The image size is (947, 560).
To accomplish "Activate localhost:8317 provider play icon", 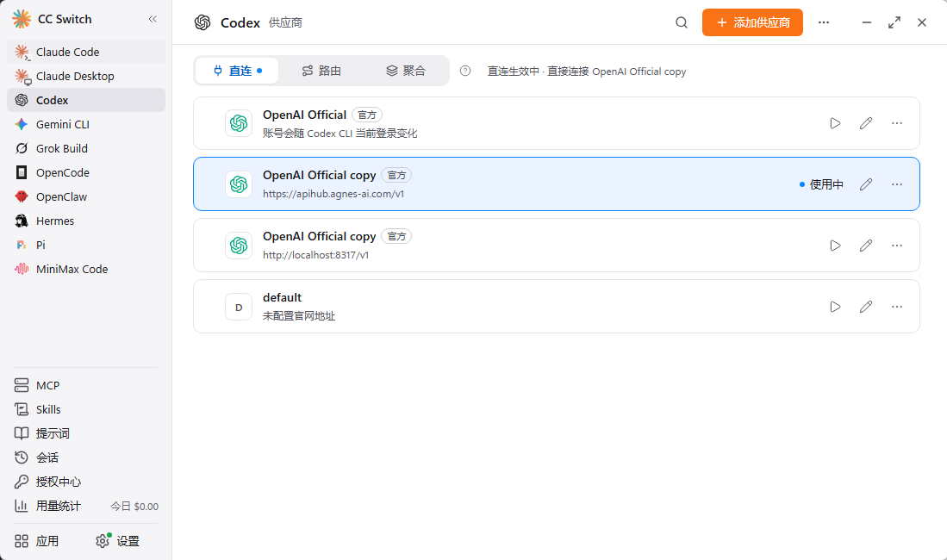I will click(835, 246).
